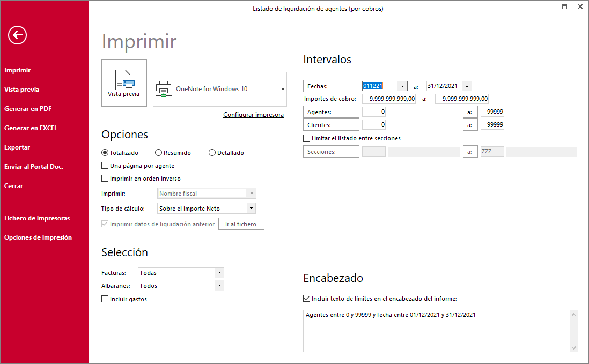Click the back arrow circle icon
Image resolution: width=589 pixels, height=364 pixels.
click(17, 35)
